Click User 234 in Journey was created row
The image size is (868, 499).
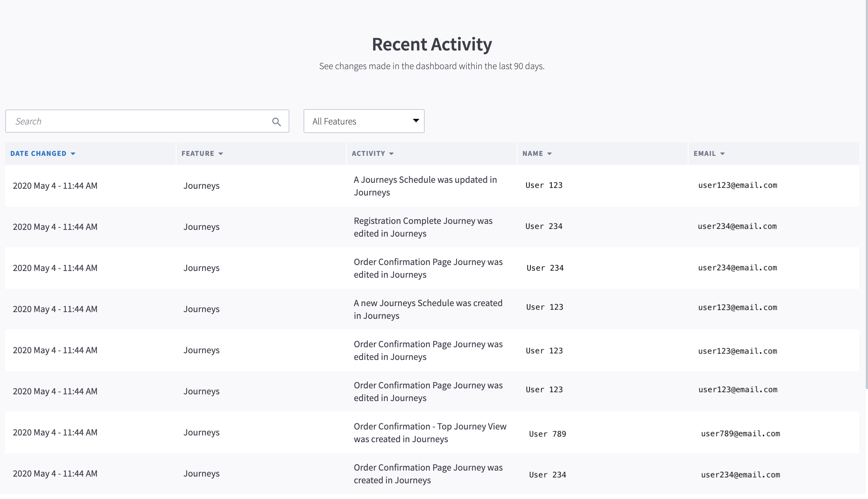pyautogui.click(x=548, y=475)
